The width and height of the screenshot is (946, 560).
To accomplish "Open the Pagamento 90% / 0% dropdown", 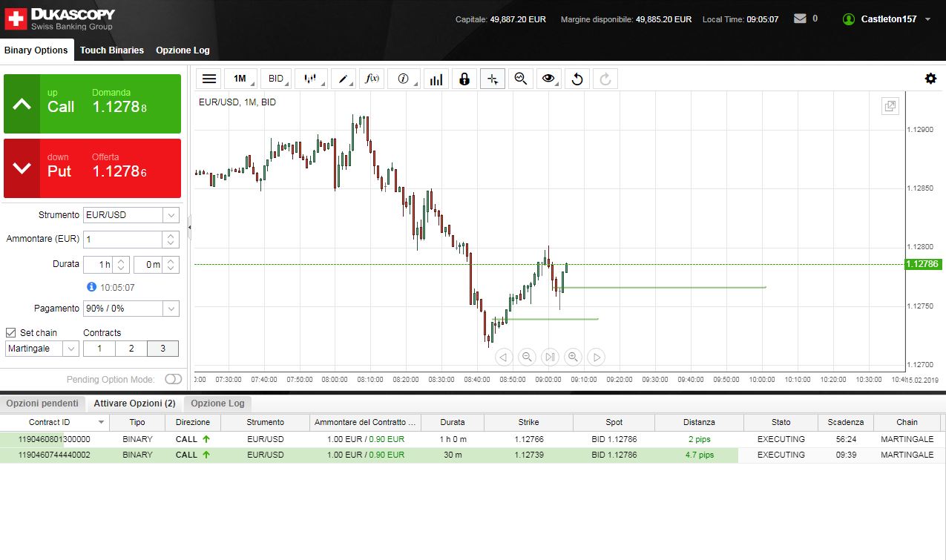I will pos(131,309).
